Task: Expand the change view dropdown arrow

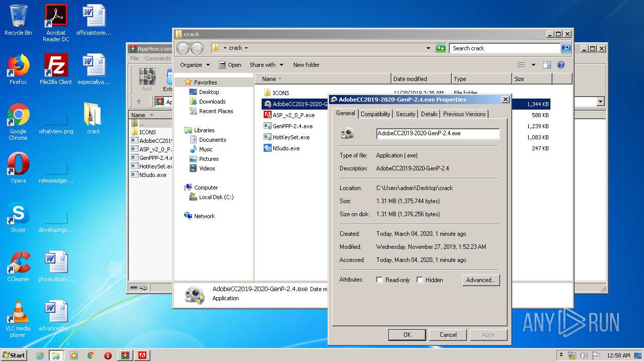Action: point(533,65)
